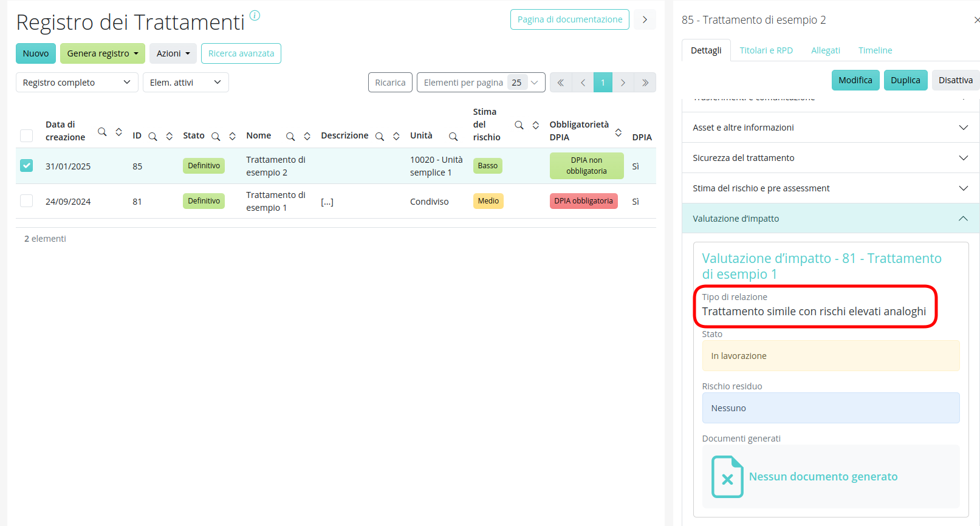
Task: Toggle the select-all checkbox in table header
Action: [x=27, y=135]
